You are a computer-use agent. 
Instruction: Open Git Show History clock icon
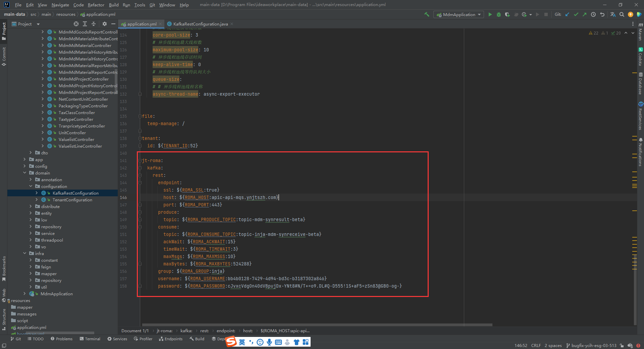[593, 14]
